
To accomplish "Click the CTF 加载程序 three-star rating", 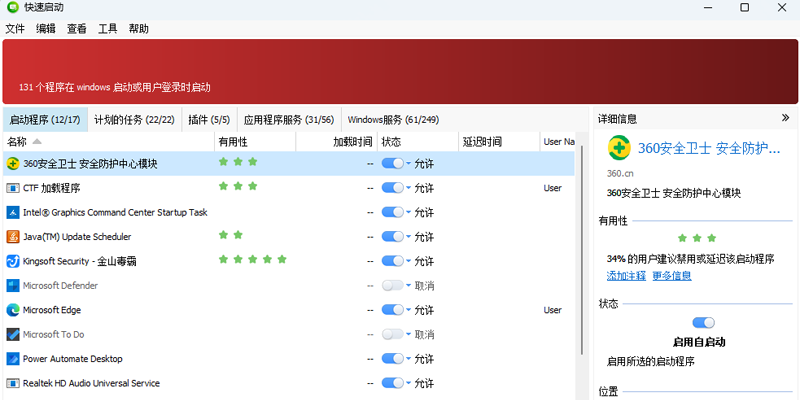I will coord(238,186).
